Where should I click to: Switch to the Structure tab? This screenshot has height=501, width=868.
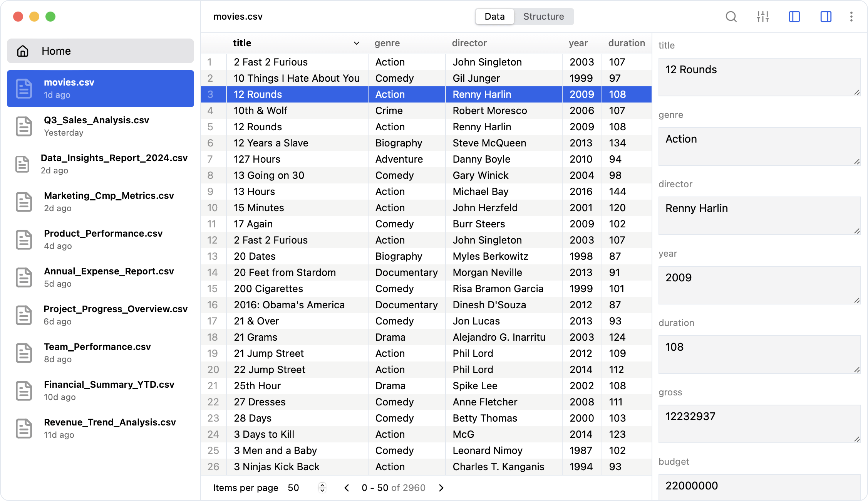click(x=543, y=17)
